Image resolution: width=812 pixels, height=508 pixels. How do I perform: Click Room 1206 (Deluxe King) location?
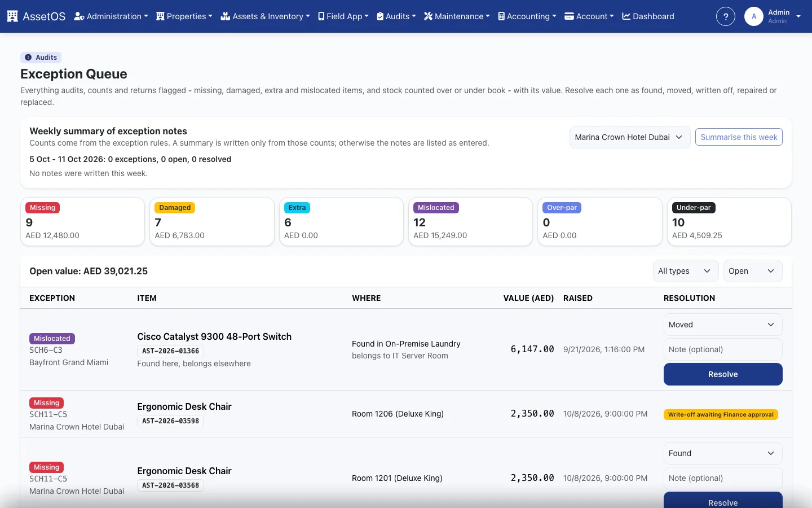[x=398, y=414]
